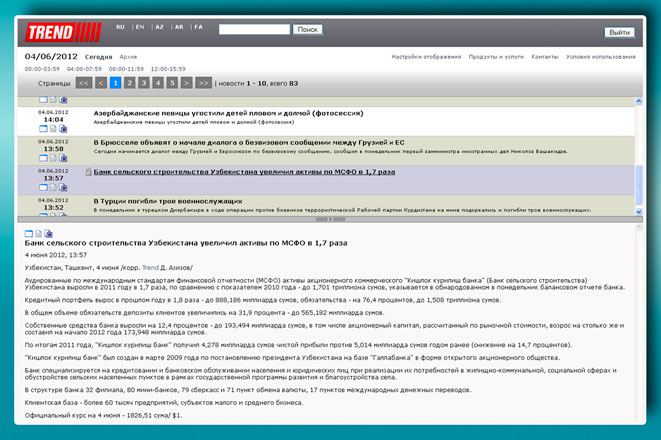Filter news by 12:00-15:59
Screen dimensions: 661x440
click(168, 69)
